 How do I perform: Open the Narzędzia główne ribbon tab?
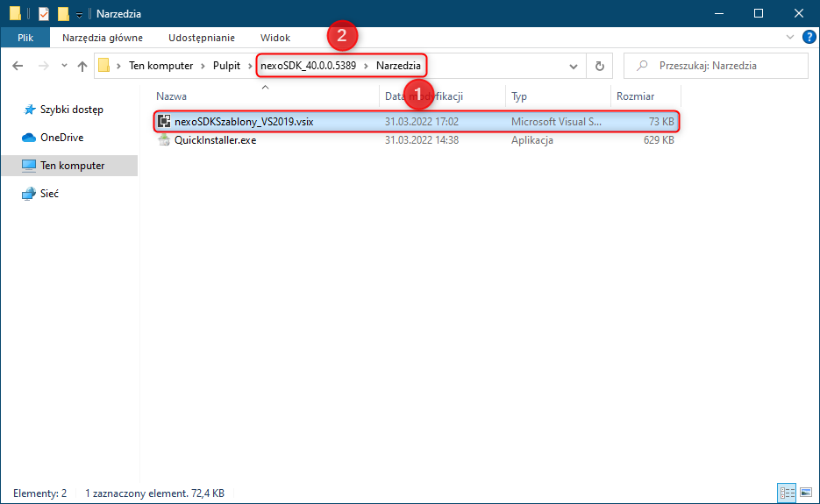coord(103,38)
